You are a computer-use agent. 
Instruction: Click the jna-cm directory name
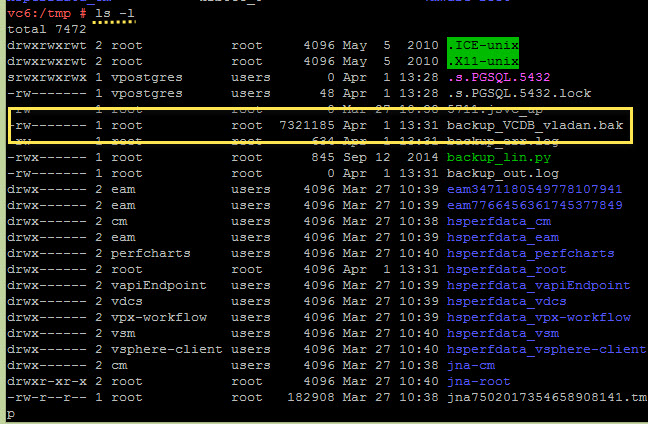471,366
